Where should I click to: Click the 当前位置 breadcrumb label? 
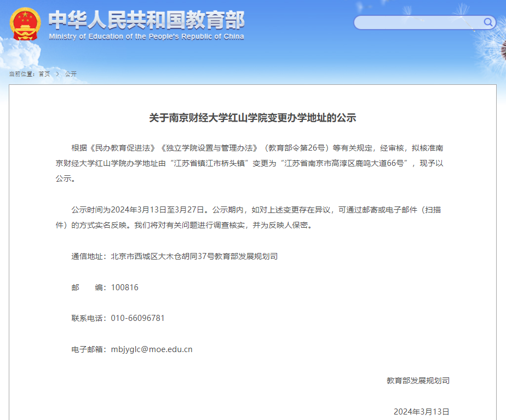[22, 73]
